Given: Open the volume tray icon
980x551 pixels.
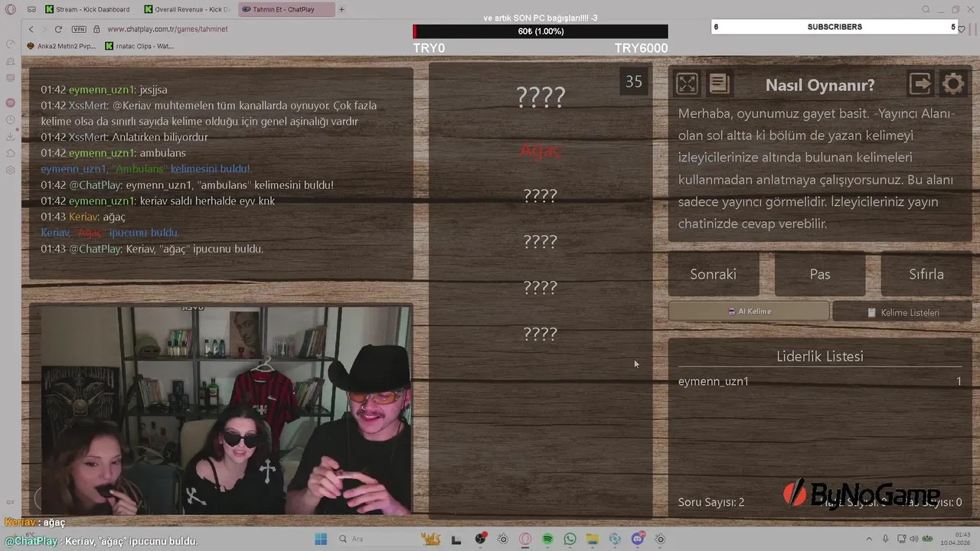Looking at the screenshot, I should (915, 539).
